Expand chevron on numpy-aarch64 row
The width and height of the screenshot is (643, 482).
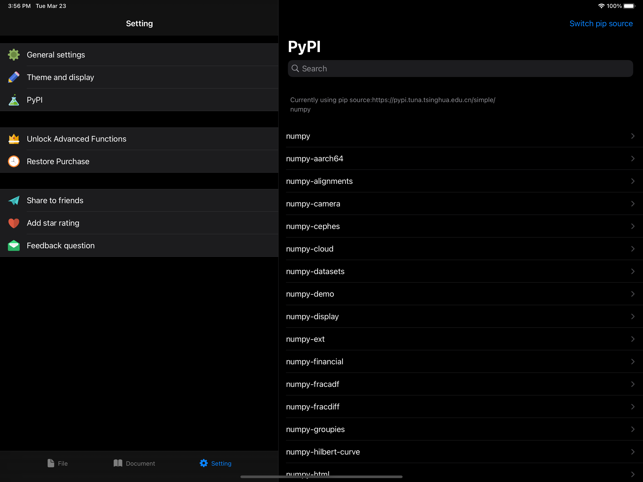[633, 158]
